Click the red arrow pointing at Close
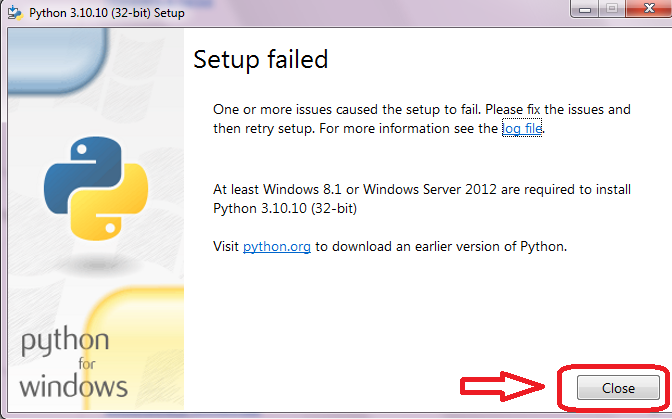672x419 pixels. [x=502, y=386]
